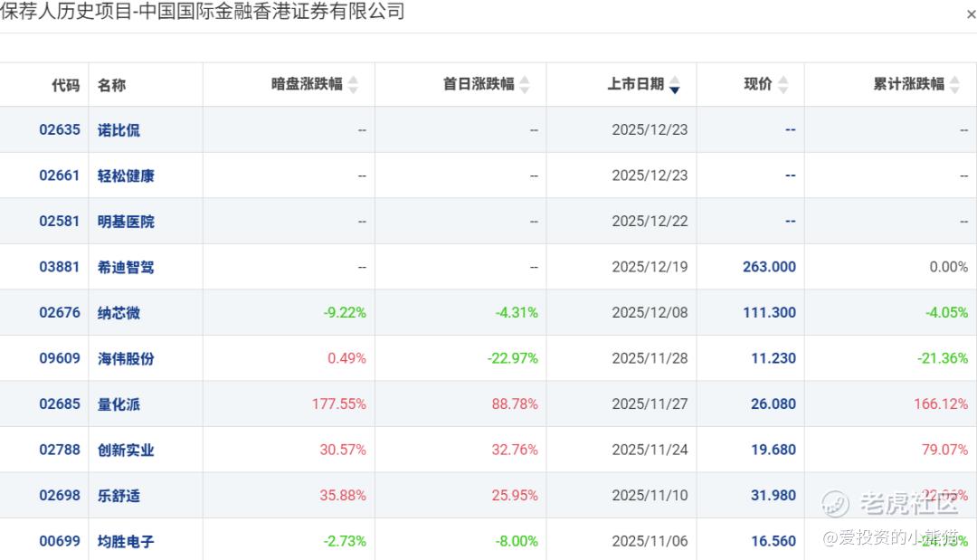Viewport: 977px width, 560px height.
Task: Open stock 诺比侃
Action: tap(119, 130)
